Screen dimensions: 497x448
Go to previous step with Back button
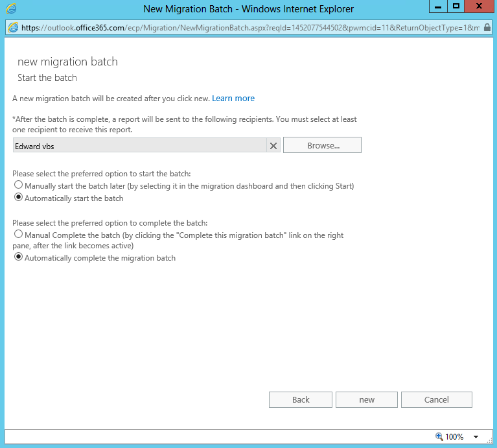click(x=301, y=399)
